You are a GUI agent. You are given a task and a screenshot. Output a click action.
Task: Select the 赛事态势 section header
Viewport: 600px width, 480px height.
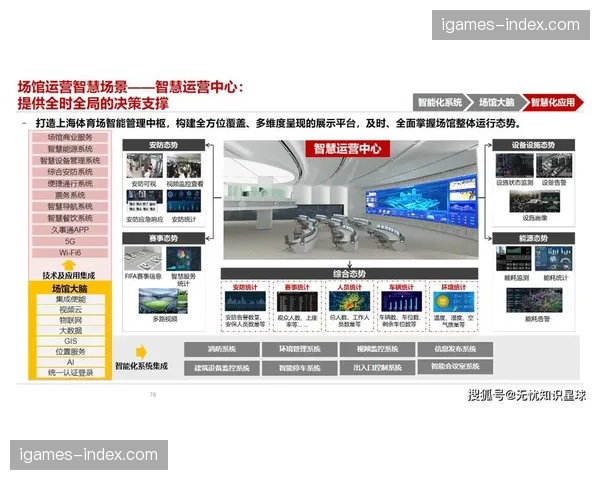point(163,238)
